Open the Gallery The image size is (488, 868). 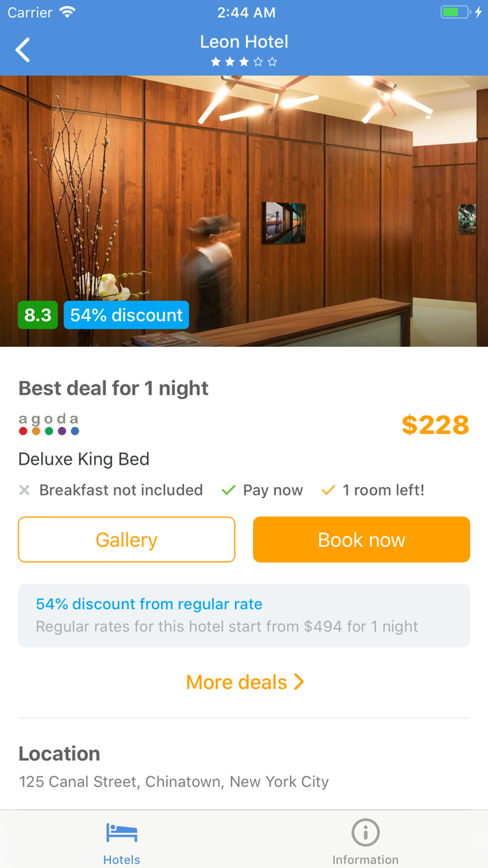pos(126,539)
